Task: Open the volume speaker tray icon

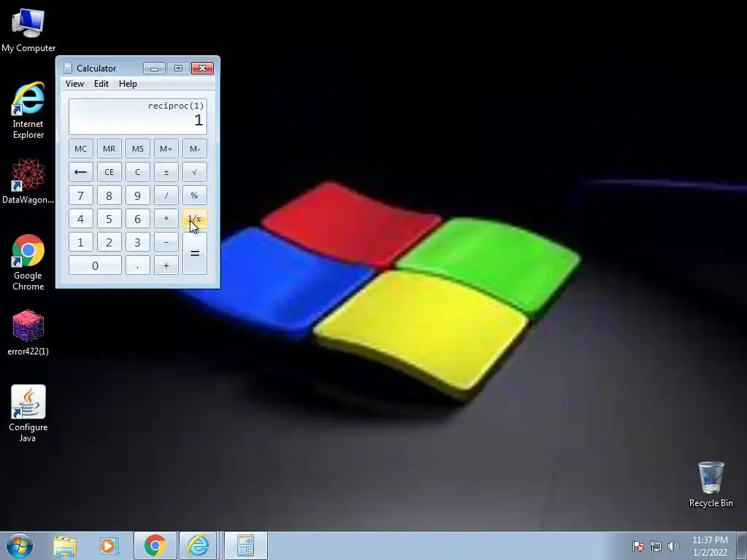Action: pyautogui.click(x=673, y=546)
